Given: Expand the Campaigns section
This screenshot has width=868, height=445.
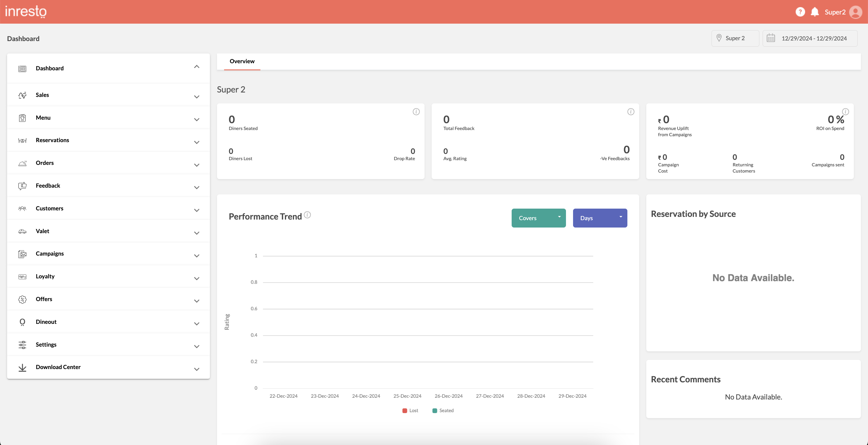Looking at the screenshot, I should pyautogui.click(x=197, y=256).
